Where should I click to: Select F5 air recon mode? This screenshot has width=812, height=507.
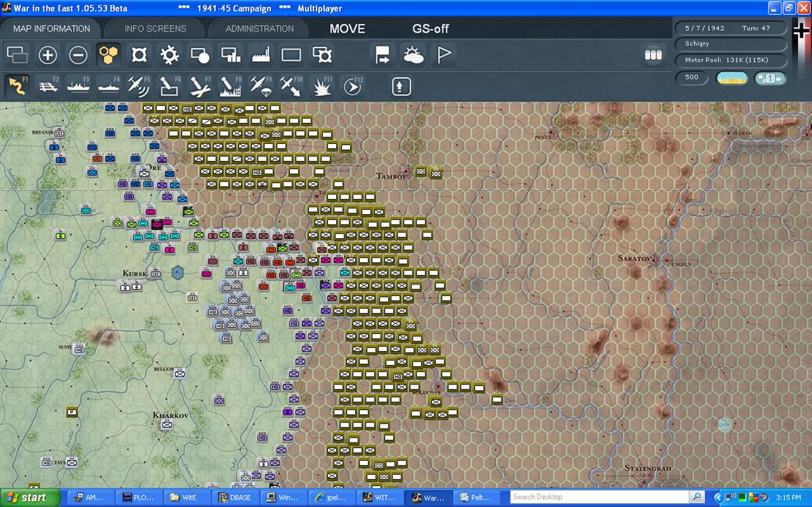click(x=139, y=86)
